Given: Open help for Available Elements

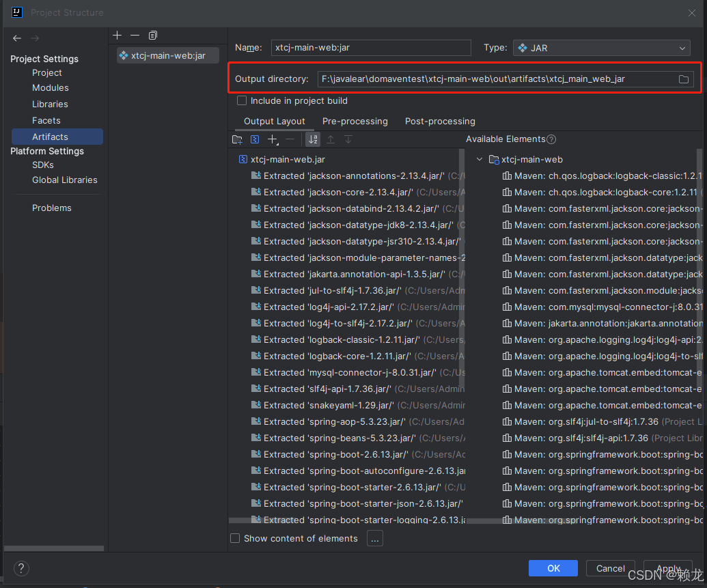Looking at the screenshot, I should point(551,139).
